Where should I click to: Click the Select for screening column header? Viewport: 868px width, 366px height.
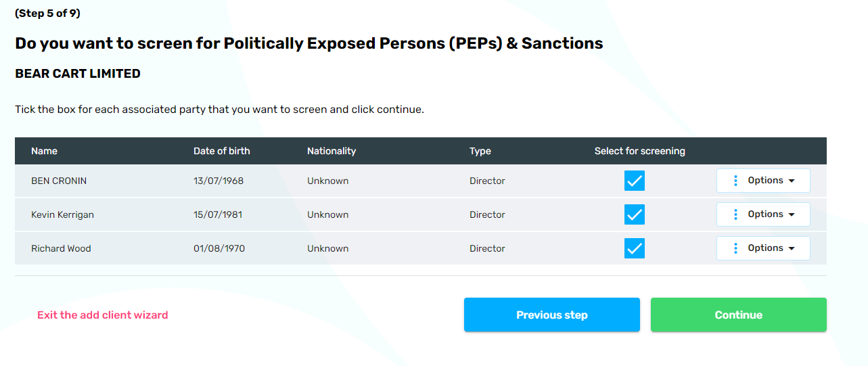(x=639, y=151)
